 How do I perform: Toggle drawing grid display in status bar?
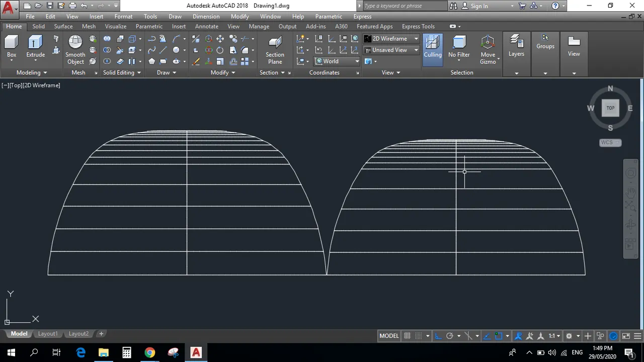[x=408, y=336]
